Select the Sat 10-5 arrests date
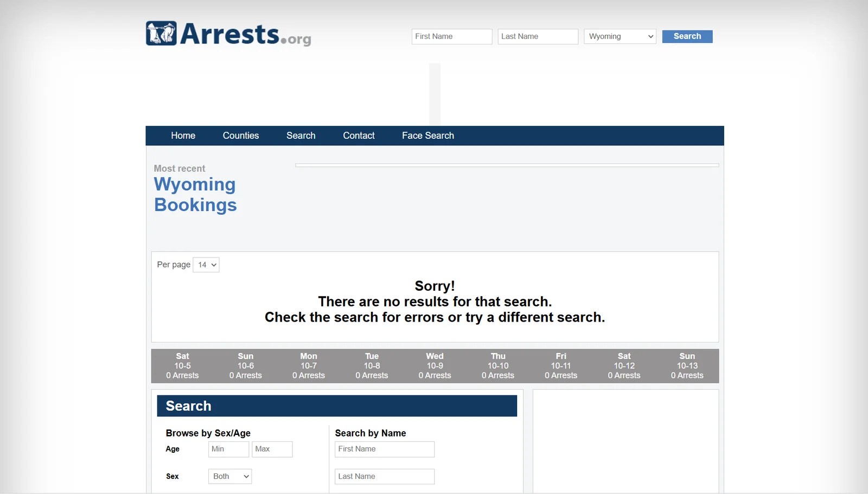The image size is (868, 494). tap(182, 366)
